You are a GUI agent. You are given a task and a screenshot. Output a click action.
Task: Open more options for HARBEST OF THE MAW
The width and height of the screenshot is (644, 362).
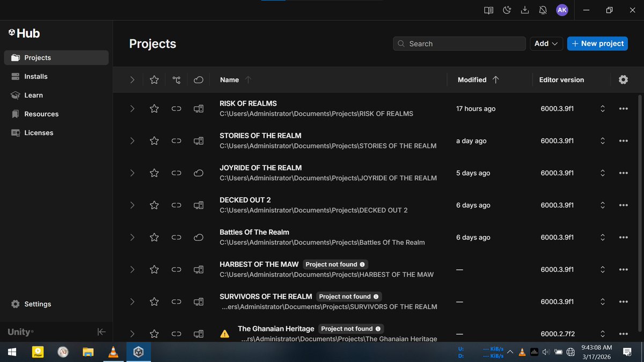point(623,269)
